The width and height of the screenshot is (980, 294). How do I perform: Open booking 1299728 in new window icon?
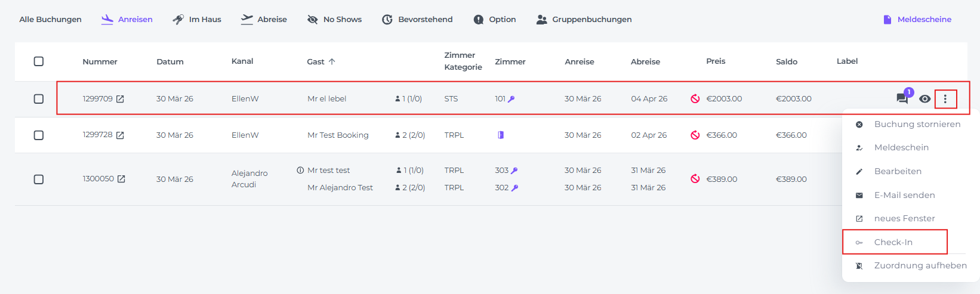pos(120,135)
